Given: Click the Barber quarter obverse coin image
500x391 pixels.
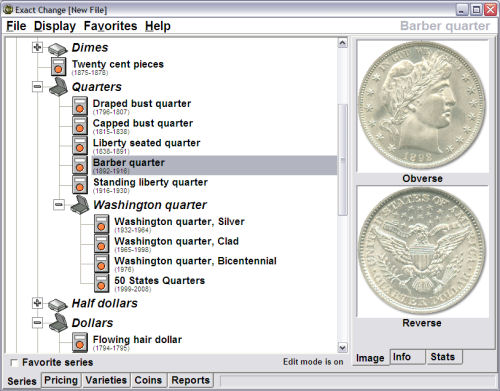Looking at the screenshot, I should tap(422, 105).
